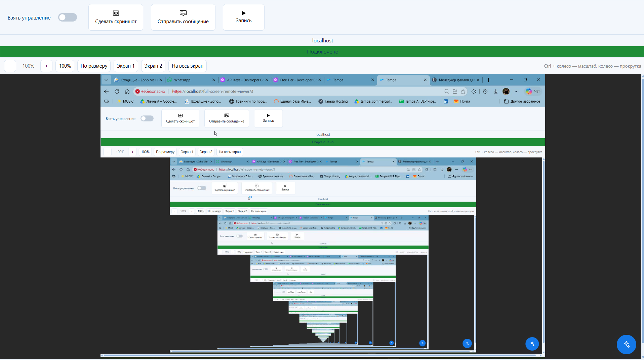Switch to Экран 2 in top toolbar
Screen dimensions: 644x360
point(153,66)
